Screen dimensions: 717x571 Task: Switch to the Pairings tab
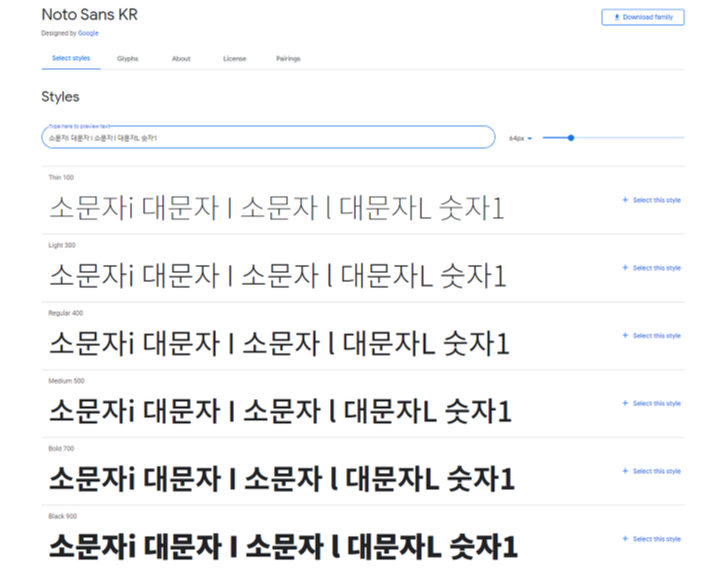pos(288,59)
